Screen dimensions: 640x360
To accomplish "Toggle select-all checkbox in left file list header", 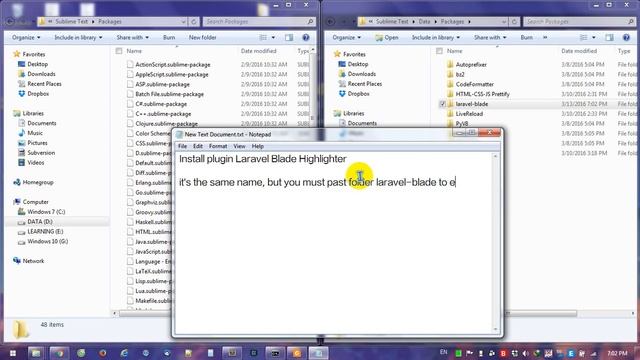I will (x=119, y=51).
